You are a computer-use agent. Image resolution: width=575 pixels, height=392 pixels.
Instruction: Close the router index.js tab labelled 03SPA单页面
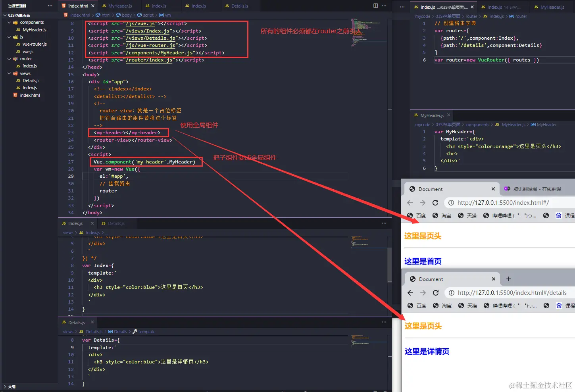(x=472, y=7)
